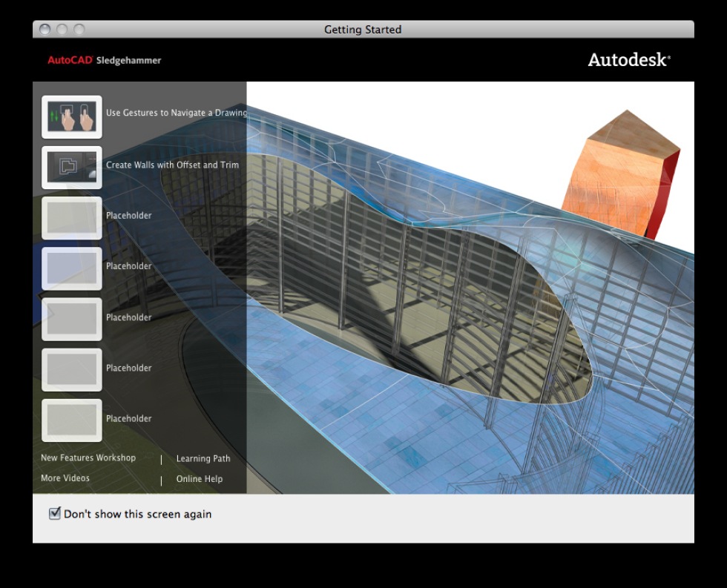Image resolution: width=727 pixels, height=588 pixels.
Task: Close the Getting Started window
Action: pos(45,30)
